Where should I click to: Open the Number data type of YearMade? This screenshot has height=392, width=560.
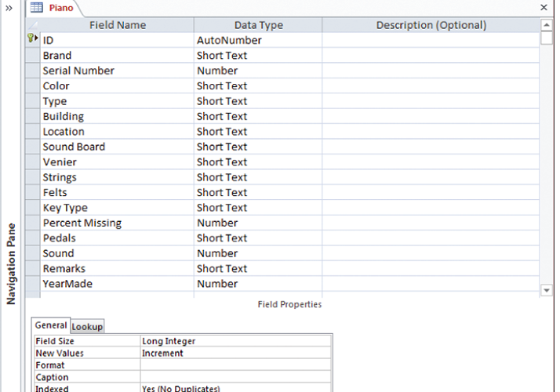pyautogui.click(x=258, y=284)
